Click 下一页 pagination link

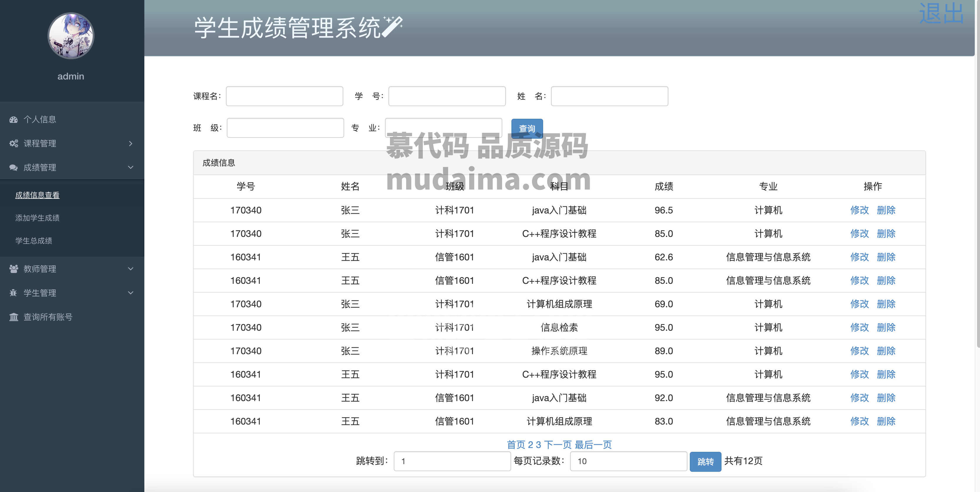click(x=558, y=445)
